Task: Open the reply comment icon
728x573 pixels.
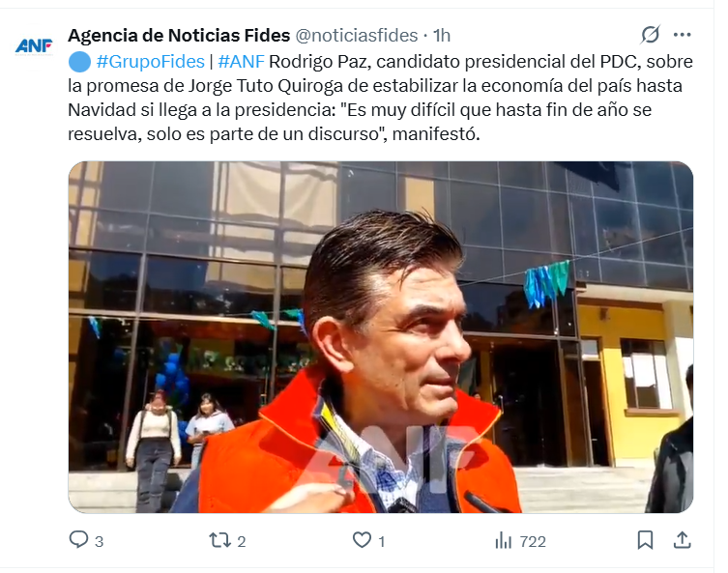Action: [78, 540]
